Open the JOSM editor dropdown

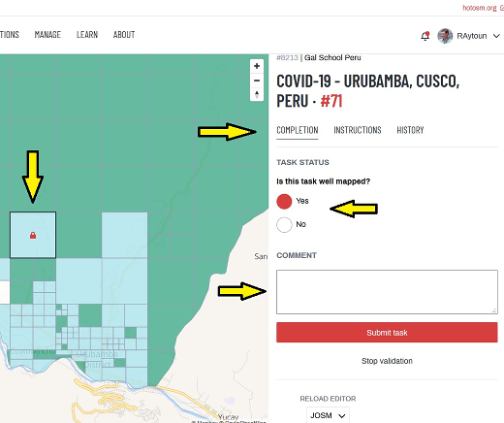(328, 415)
